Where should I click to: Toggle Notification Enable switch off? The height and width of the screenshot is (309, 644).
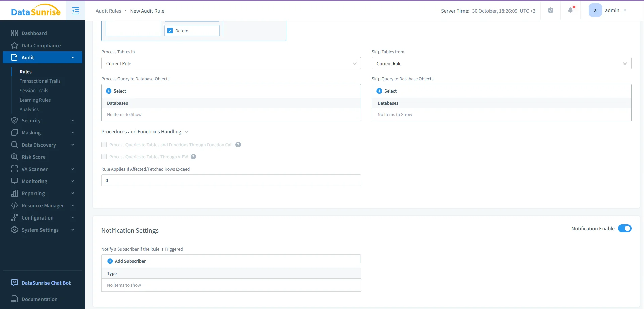click(x=625, y=228)
